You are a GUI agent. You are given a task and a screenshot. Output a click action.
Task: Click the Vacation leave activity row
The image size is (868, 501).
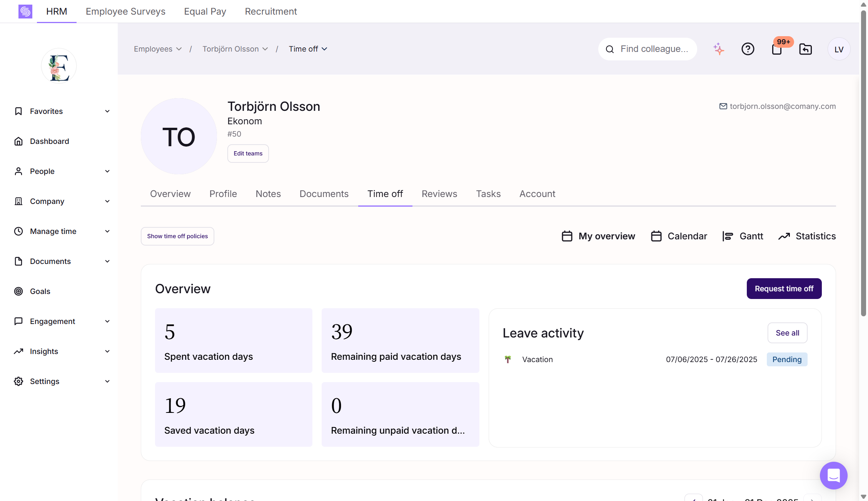point(655,359)
